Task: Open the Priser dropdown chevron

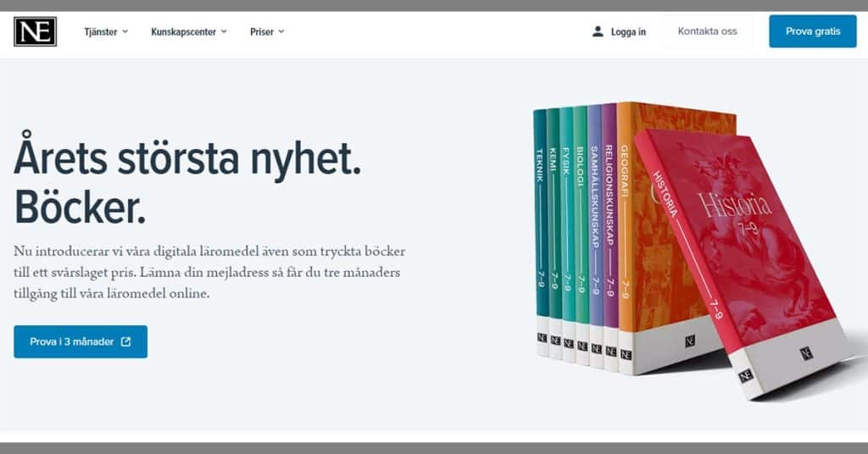Action: (281, 31)
